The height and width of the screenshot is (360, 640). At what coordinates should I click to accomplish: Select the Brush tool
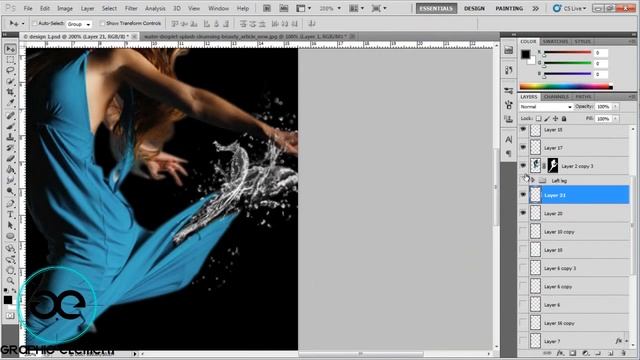click(10, 127)
